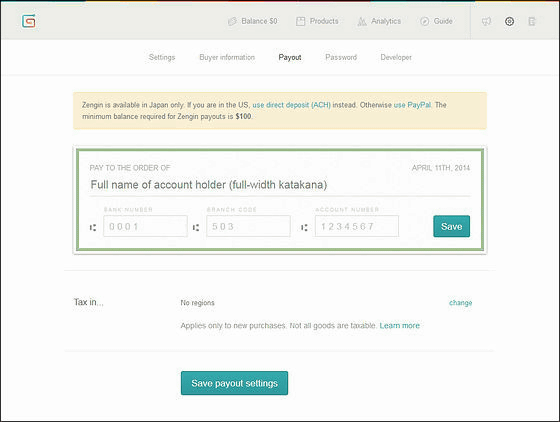Select the Payout tab

290,57
